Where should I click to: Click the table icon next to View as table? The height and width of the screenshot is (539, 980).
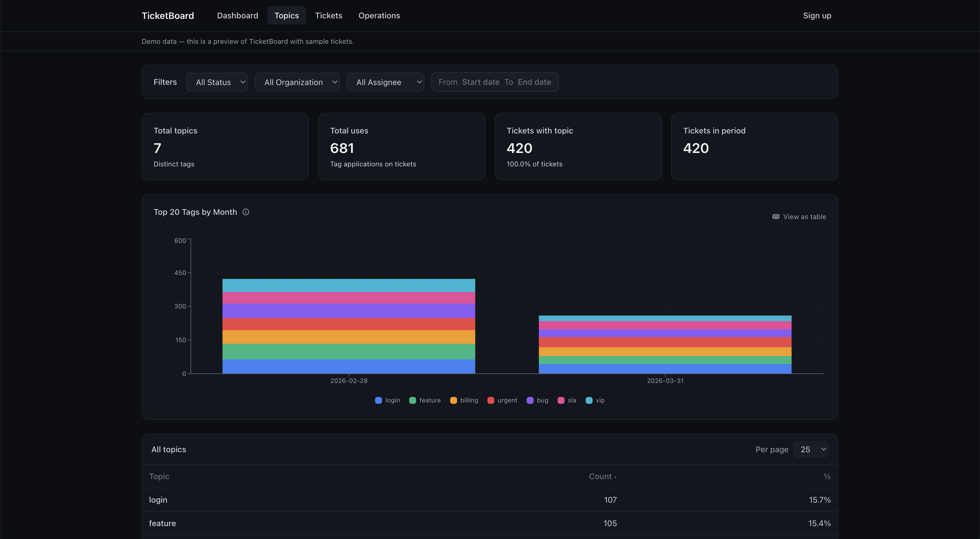pos(776,217)
